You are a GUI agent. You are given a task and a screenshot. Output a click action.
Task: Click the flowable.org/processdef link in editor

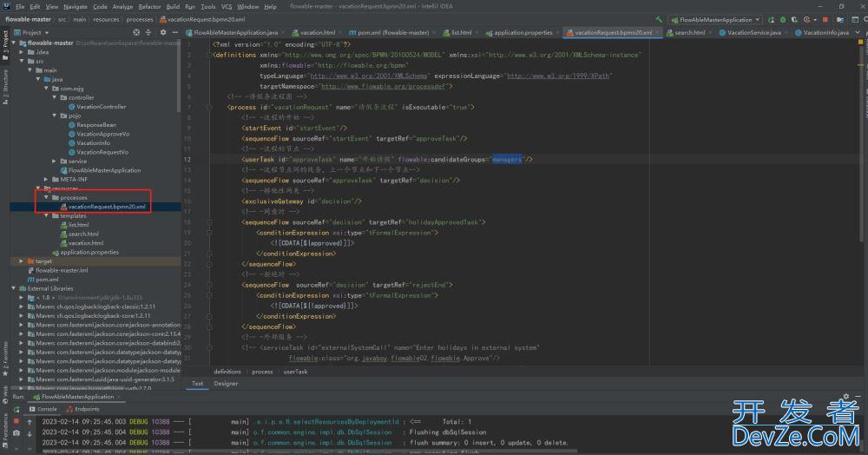pyautogui.click(x=383, y=86)
